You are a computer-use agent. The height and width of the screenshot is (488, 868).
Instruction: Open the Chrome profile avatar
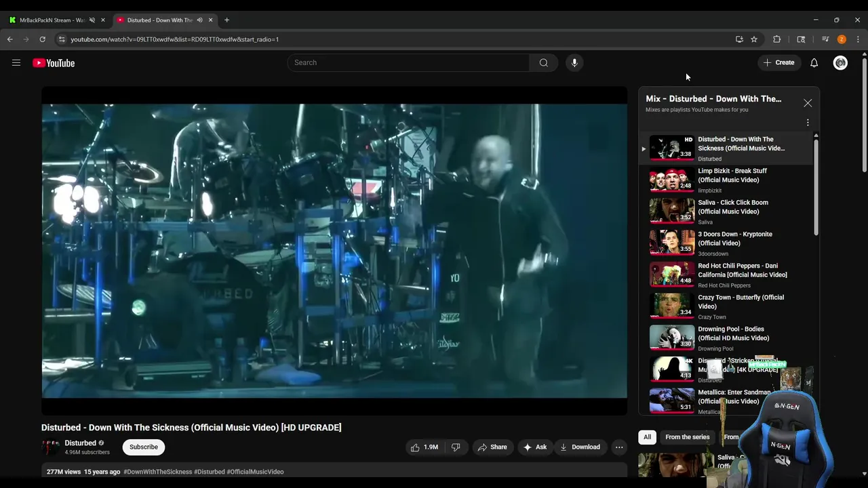pyautogui.click(x=842, y=39)
